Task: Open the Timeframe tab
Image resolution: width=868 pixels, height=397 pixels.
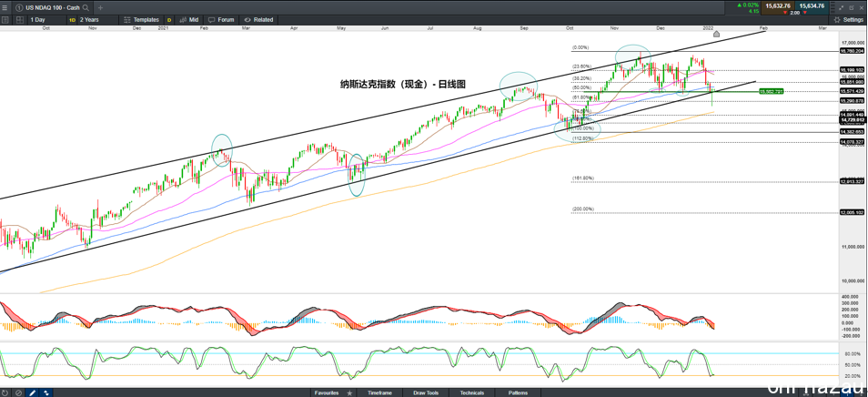Action: [381, 392]
